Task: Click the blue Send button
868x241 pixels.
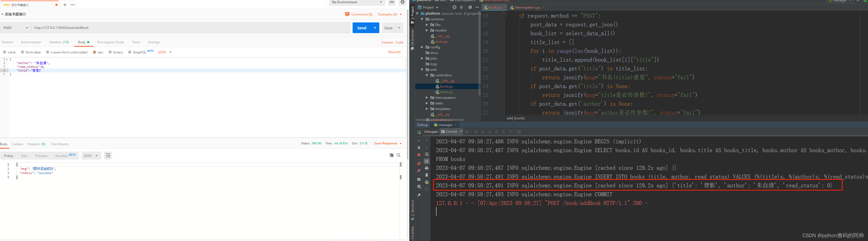Action: [x=361, y=27]
